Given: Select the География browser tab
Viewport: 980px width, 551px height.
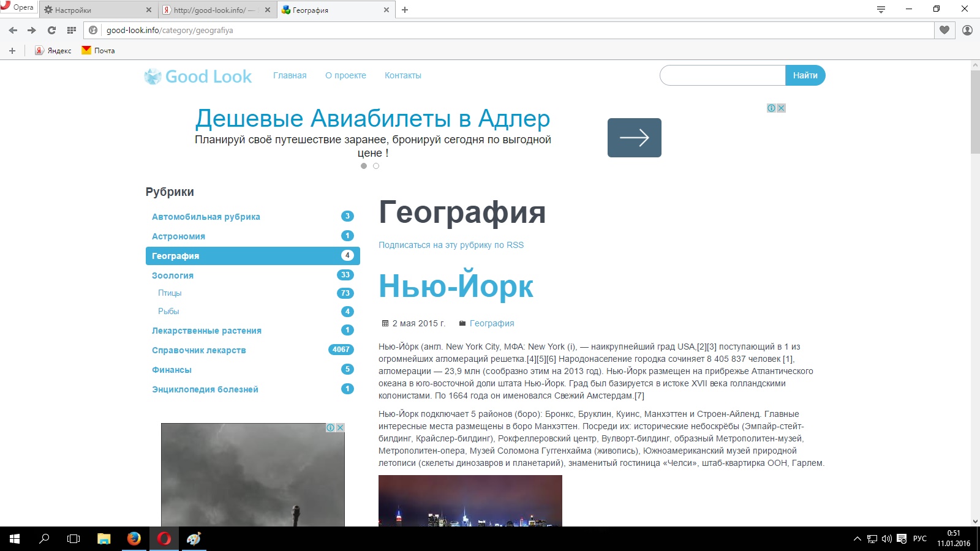Looking at the screenshot, I should click(x=336, y=10).
